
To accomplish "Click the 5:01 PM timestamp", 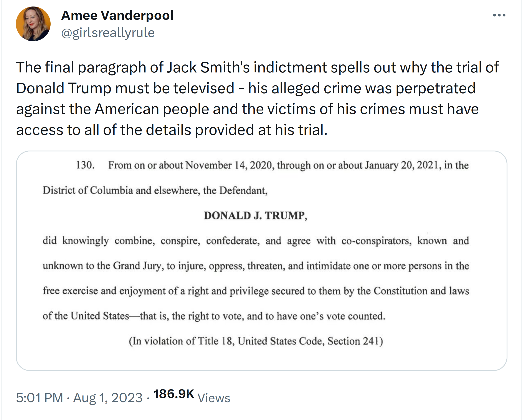I will [x=40, y=398].
